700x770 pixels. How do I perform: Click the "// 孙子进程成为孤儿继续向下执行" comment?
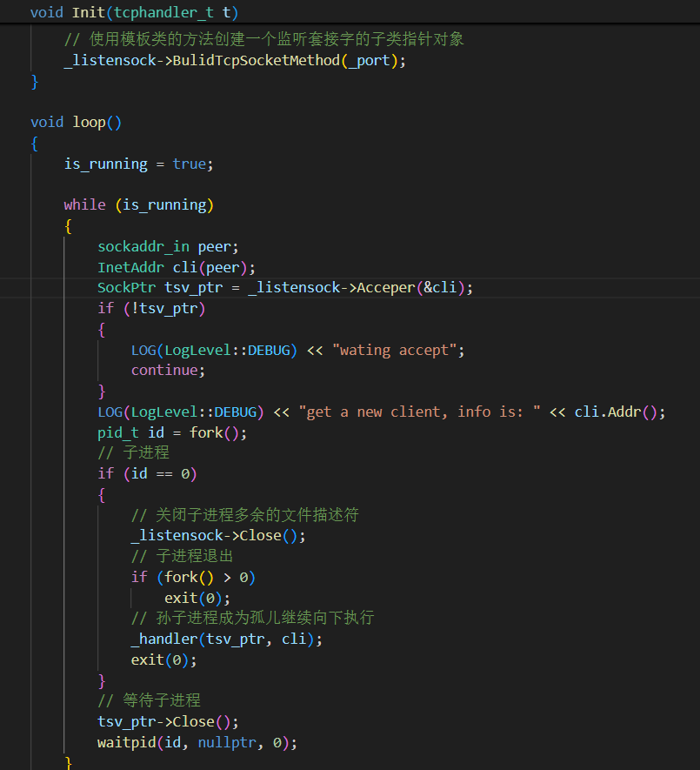coord(252,619)
